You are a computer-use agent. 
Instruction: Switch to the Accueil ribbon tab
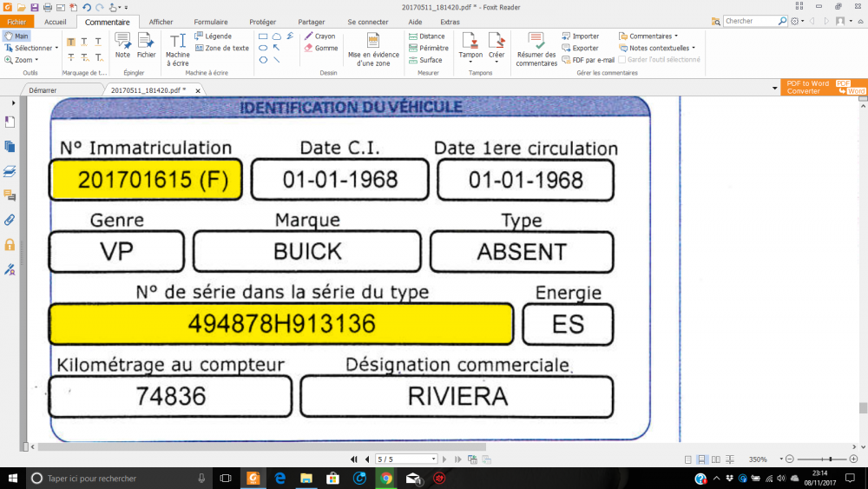pyautogui.click(x=55, y=22)
